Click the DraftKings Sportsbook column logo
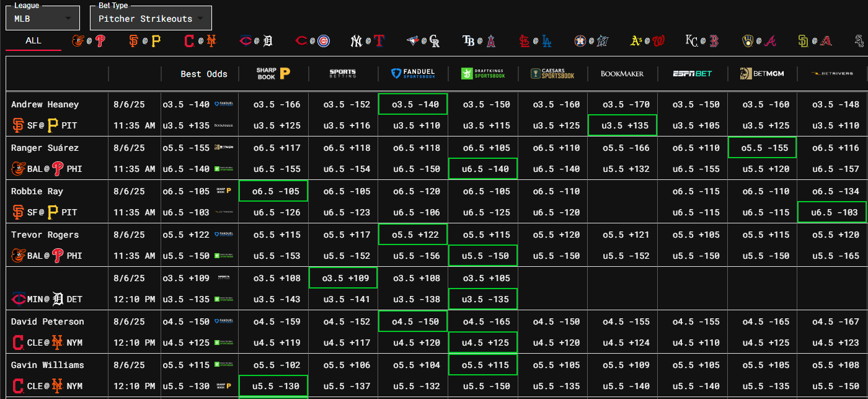 482,73
